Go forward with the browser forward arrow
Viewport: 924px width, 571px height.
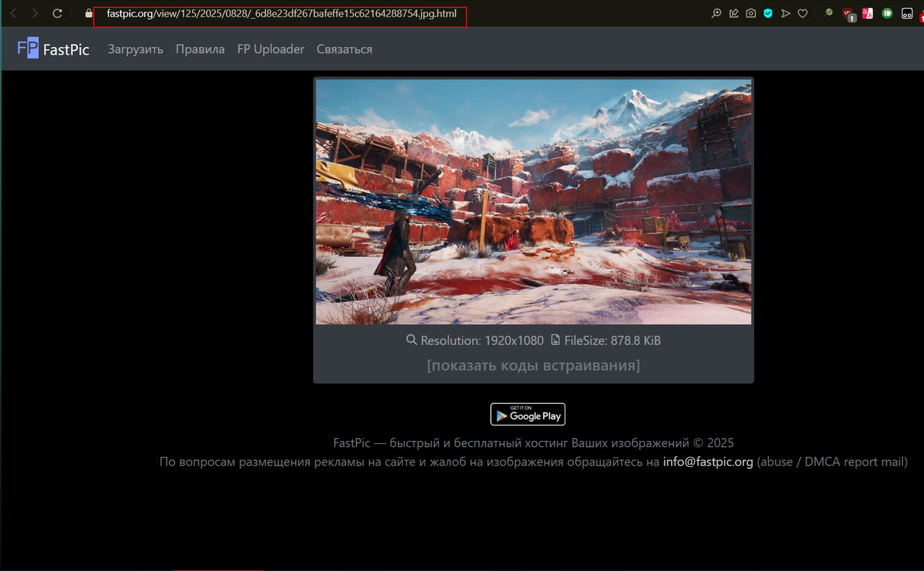pos(35,13)
